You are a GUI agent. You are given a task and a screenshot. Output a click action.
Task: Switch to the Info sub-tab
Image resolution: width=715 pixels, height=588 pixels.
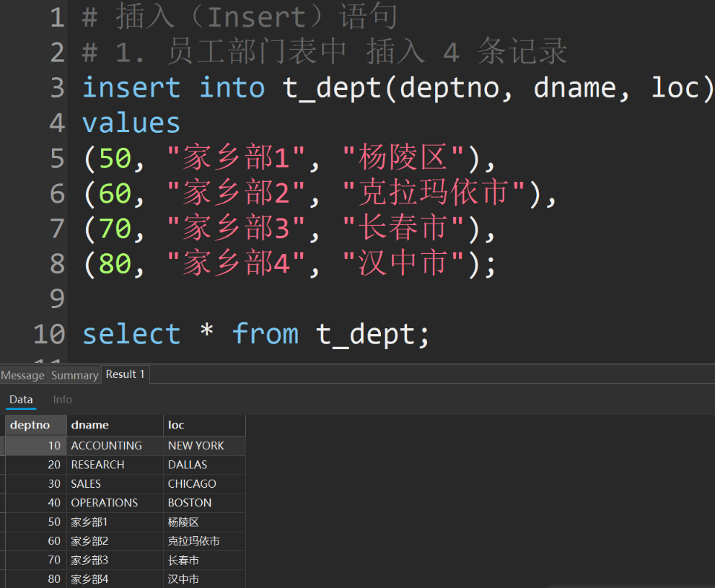coord(63,400)
